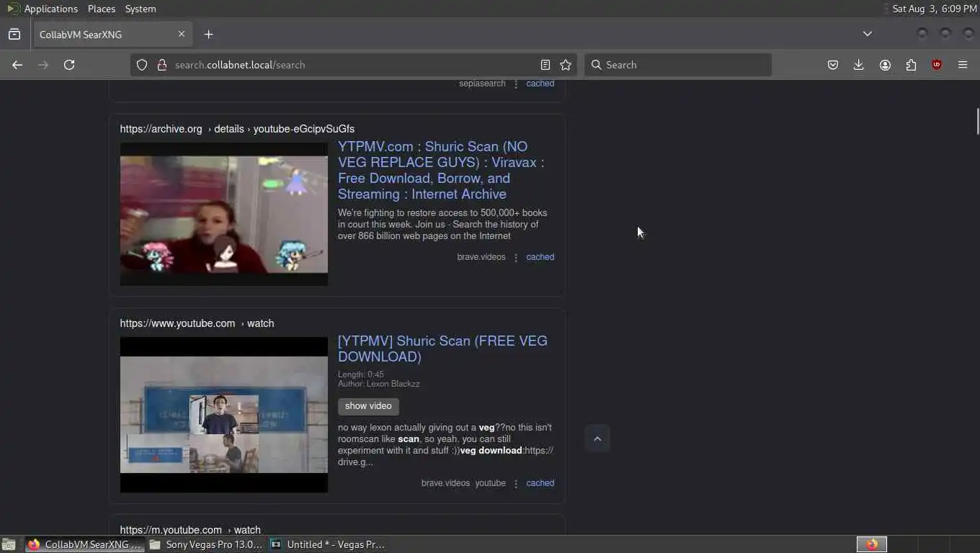This screenshot has height=553, width=980.
Task: Open options dots for archive.org result
Action: coord(516,257)
